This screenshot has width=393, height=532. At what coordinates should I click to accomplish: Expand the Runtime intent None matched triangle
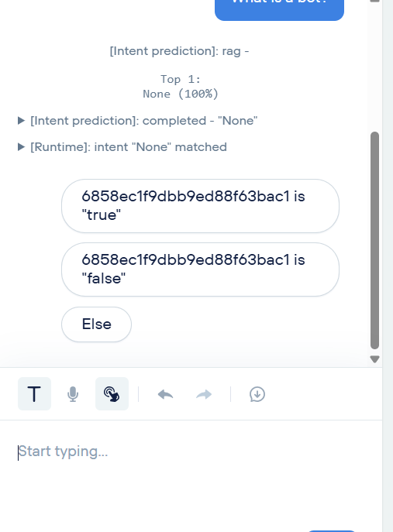[21, 147]
